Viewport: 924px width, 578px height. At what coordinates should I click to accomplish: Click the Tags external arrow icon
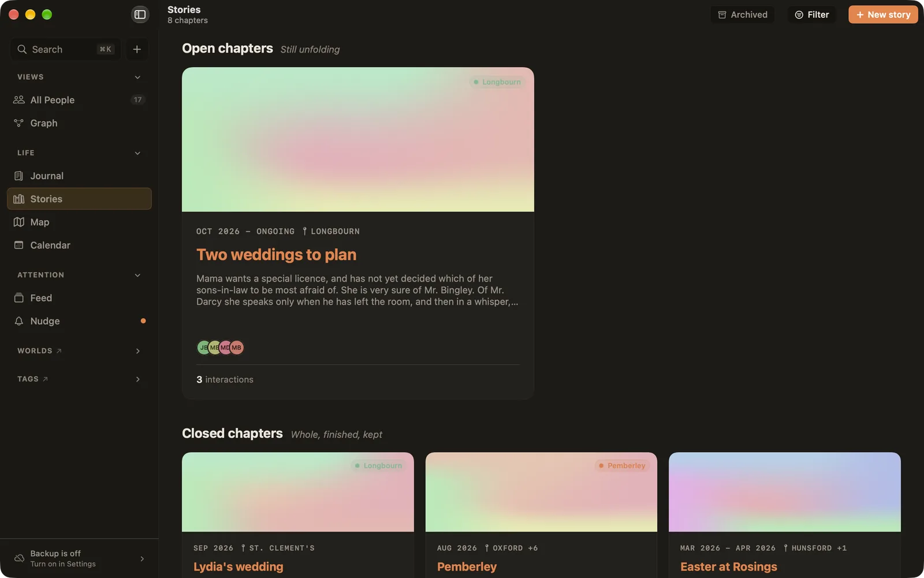(46, 379)
